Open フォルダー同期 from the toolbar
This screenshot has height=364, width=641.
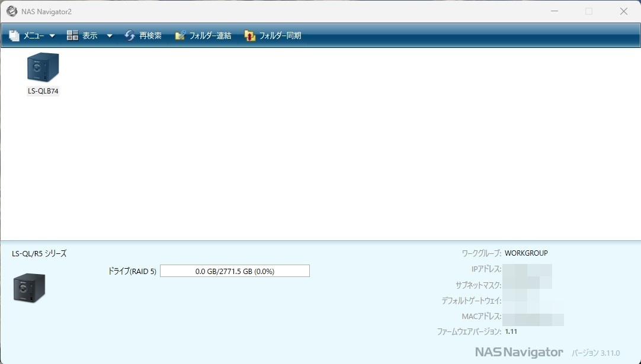click(x=280, y=36)
